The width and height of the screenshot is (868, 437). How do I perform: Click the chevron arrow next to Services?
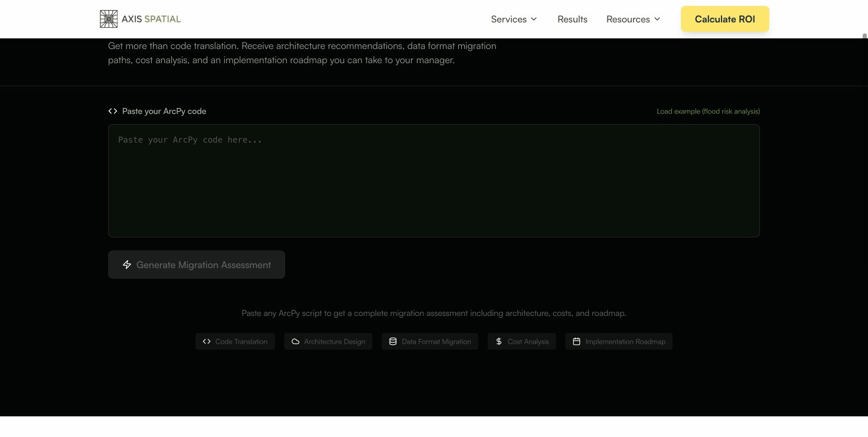point(534,19)
